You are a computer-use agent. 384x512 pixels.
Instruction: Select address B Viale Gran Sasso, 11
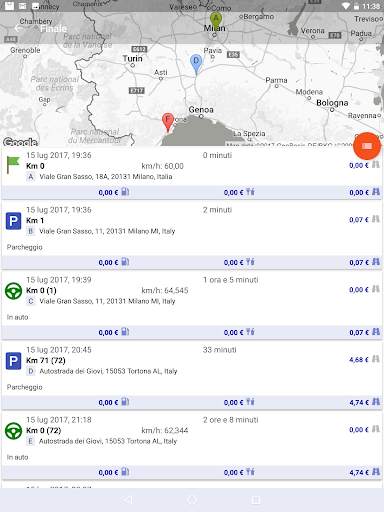(x=107, y=231)
